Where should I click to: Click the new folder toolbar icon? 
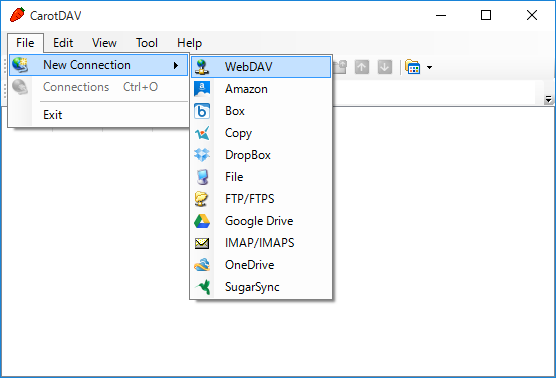coord(340,67)
